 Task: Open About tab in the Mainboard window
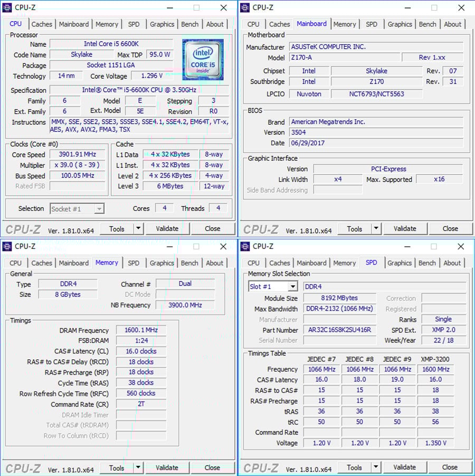tap(452, 24)
